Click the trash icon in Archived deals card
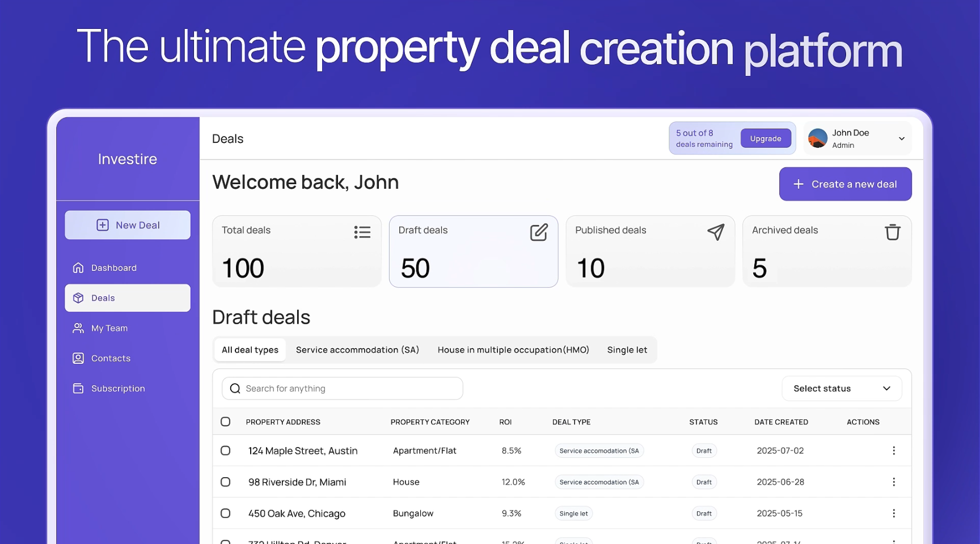Viewport: 980px width, 544px height. click(x=892, y=232)
